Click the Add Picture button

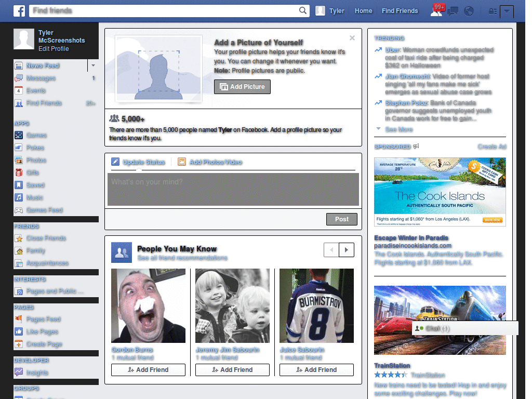pyautogui.click(x=242, y=87)
